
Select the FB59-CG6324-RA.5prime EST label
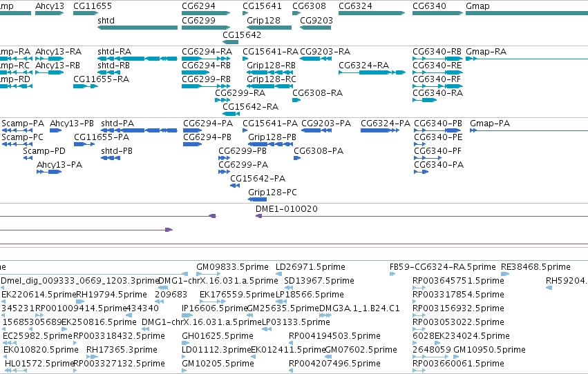(x=442, y=267)
